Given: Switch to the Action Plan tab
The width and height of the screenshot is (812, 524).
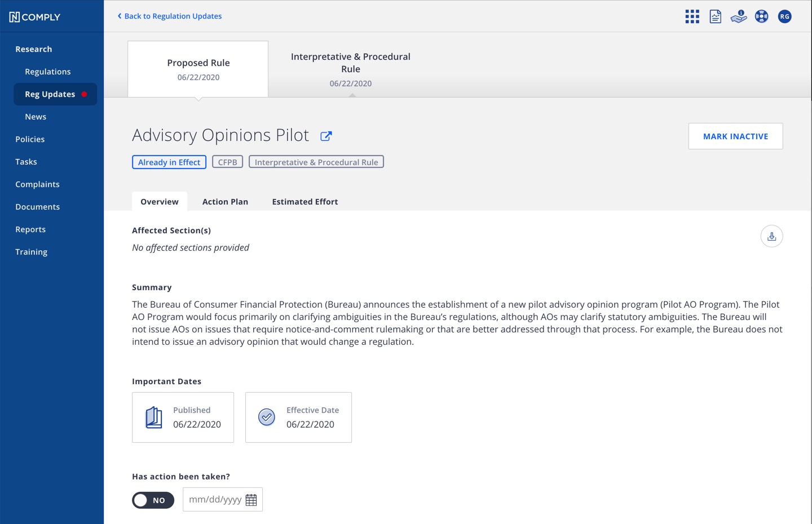Looking at the screenshot, I should click(x=225, y=201).
